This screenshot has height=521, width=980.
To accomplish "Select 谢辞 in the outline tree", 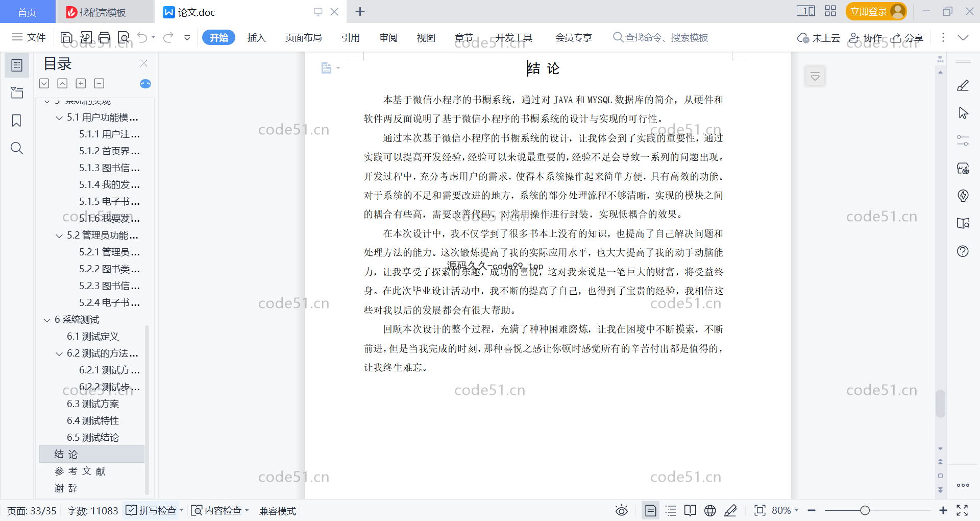I will point(66,488).
